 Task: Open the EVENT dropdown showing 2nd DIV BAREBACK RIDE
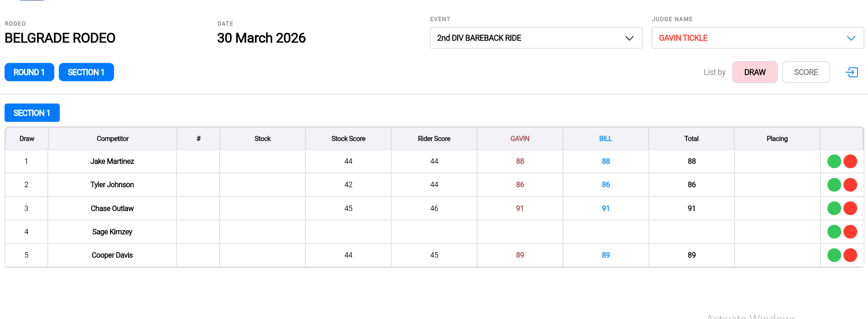coord(536,38)
